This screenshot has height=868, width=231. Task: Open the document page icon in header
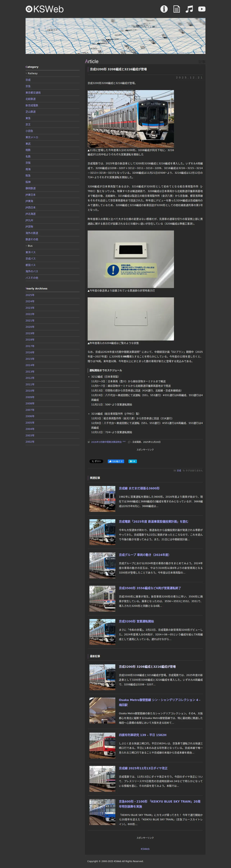[x=176, y=9]
